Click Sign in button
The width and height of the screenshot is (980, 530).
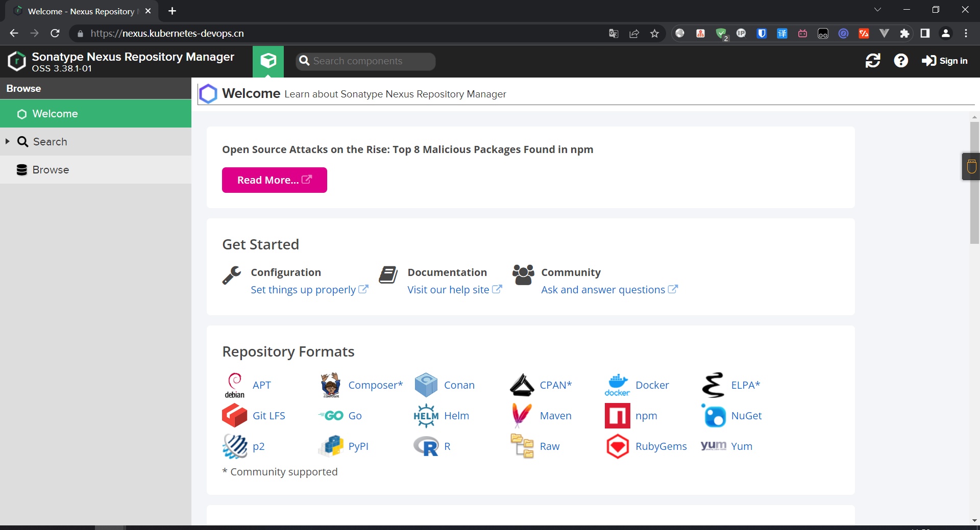(944, 61)
